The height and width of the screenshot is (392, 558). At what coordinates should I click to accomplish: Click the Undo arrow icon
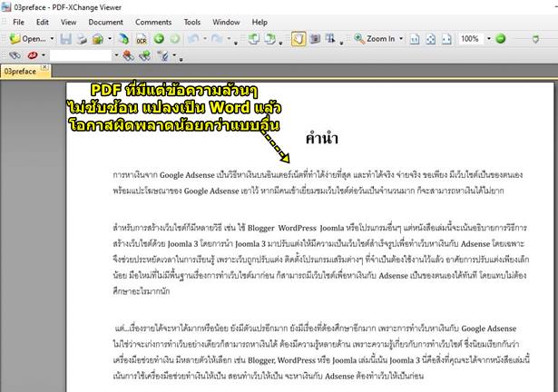tap(193, 38)
